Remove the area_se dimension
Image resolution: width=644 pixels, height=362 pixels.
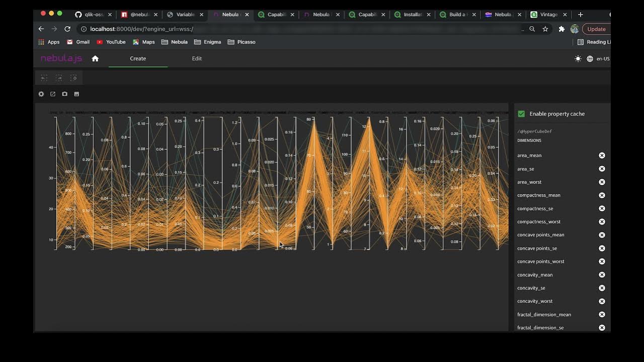pyautogui.click(x=602, y=169)
